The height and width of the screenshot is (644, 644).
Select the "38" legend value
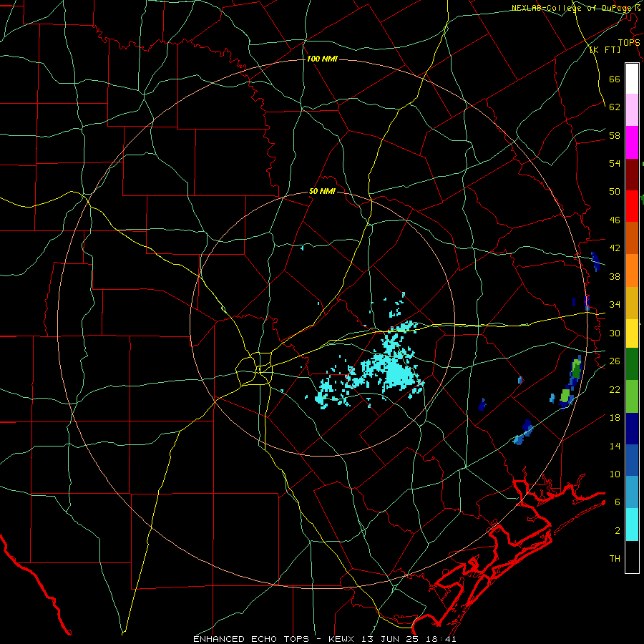[615, 276]
